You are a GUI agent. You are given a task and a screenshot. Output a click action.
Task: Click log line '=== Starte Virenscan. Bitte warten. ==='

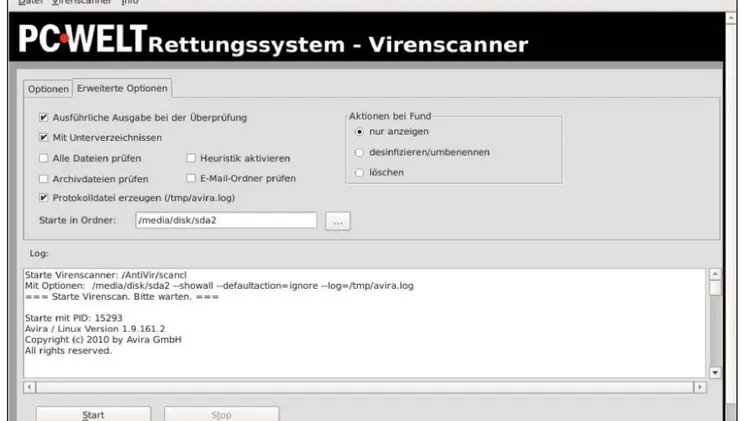(122, 297)
